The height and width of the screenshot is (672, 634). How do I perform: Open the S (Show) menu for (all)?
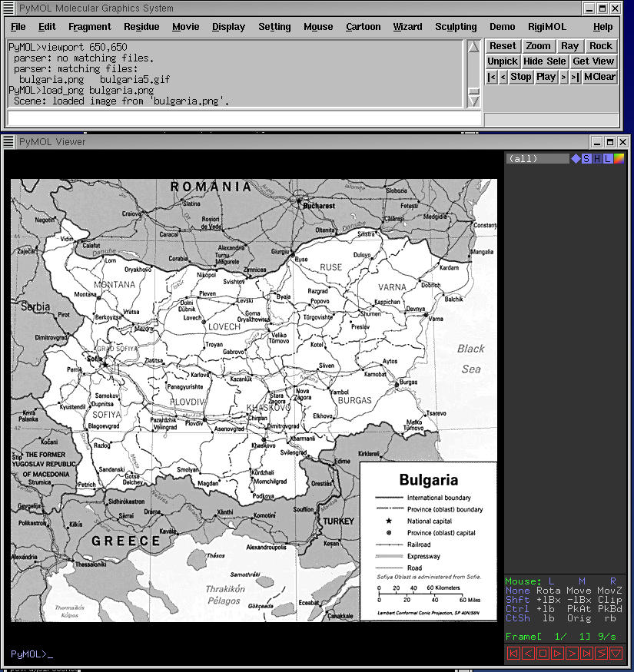pos(586,159)
